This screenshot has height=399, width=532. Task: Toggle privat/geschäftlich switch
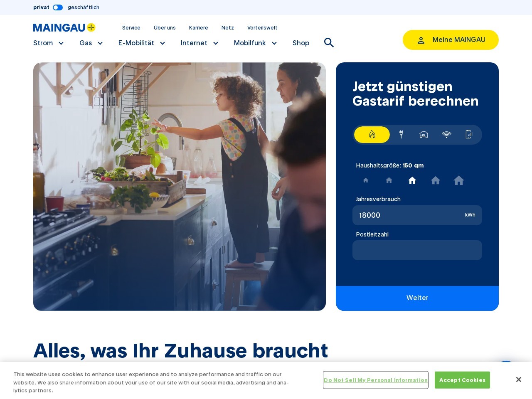coord(58,7)
